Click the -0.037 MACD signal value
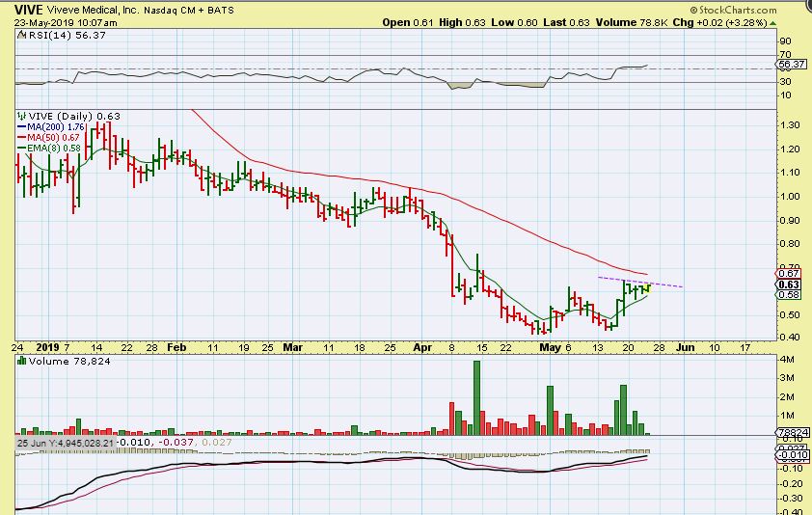Viewport: 812px width, 515px height. [176, 443]
